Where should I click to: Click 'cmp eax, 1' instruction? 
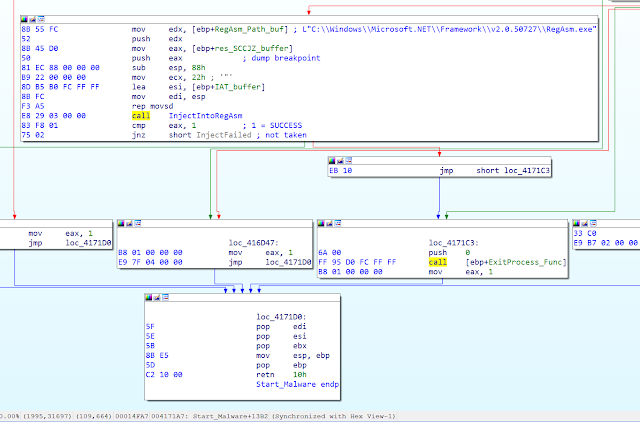164,125
